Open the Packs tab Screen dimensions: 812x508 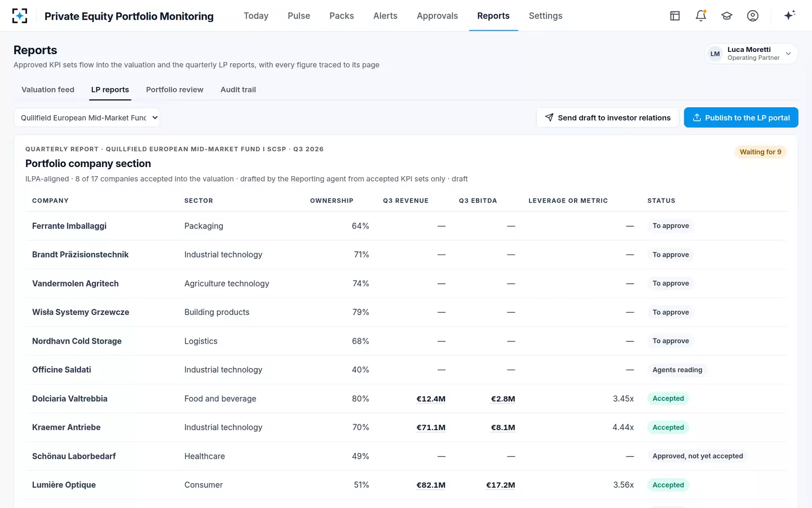342,16
